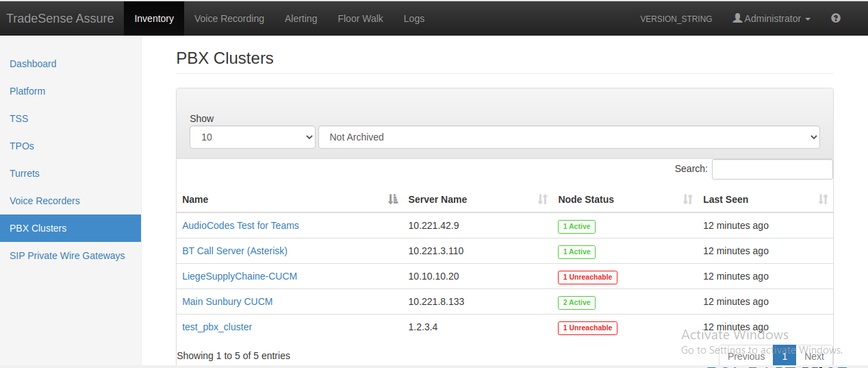868x368 pixels.
Task: Open Voice Recorders in the sidebar
Action: point(71,201)
